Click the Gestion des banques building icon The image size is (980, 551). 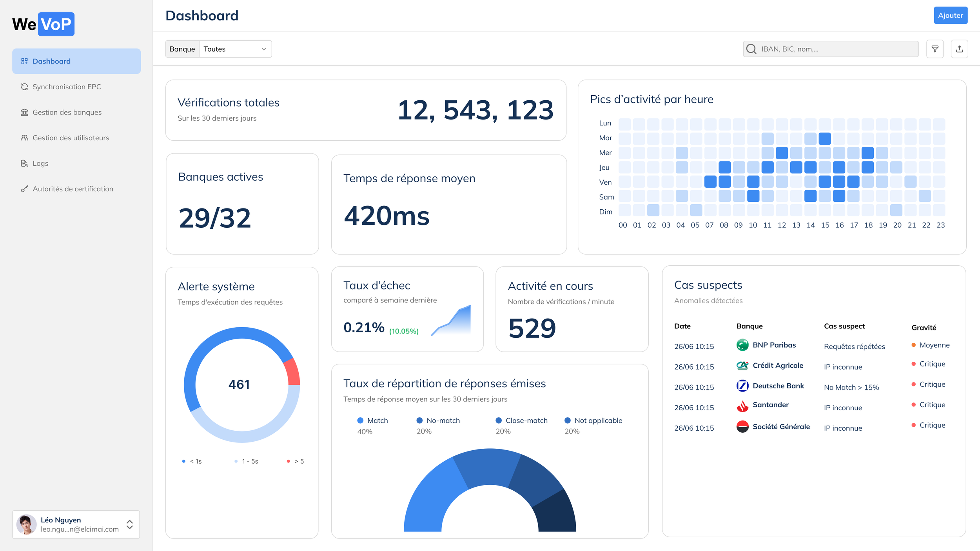point(24,112)
